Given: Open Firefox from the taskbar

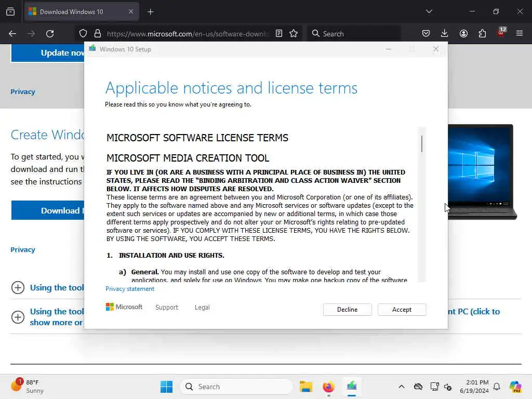Looking at the screenshot, I should tap(328, 387).
